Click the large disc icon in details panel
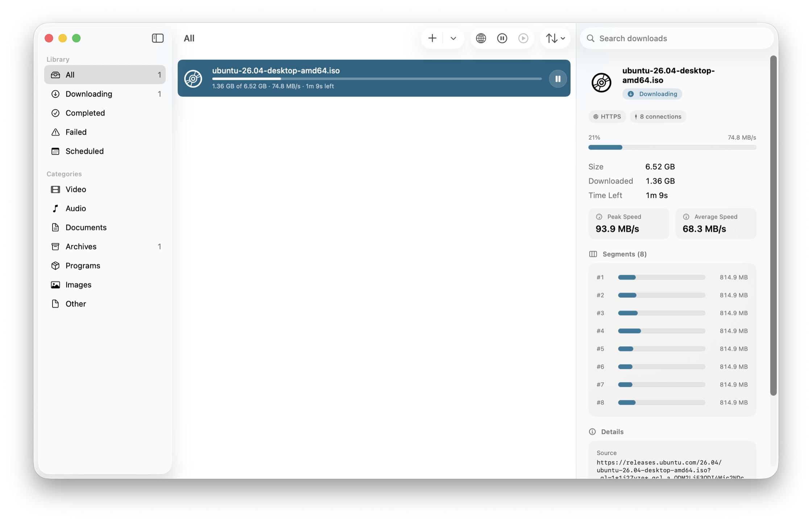Screen dimensions: 812x523 pyautogui.click(x=601, y=82)
